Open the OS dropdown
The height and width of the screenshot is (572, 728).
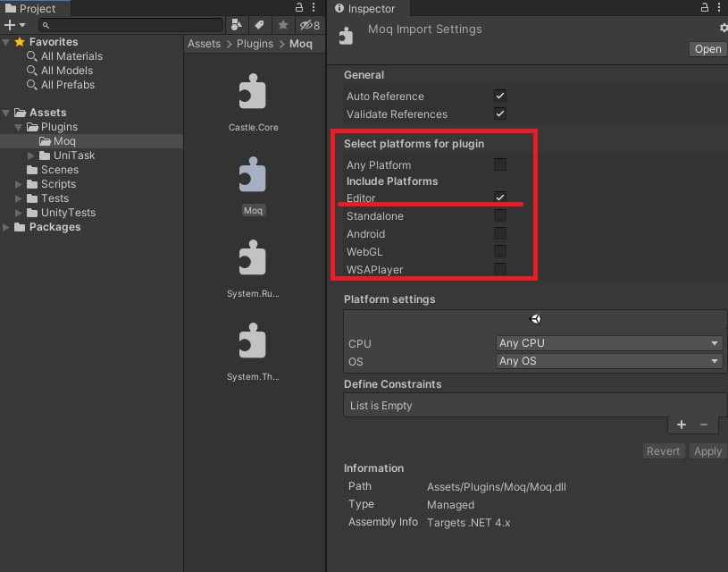[x=609, y=361]
